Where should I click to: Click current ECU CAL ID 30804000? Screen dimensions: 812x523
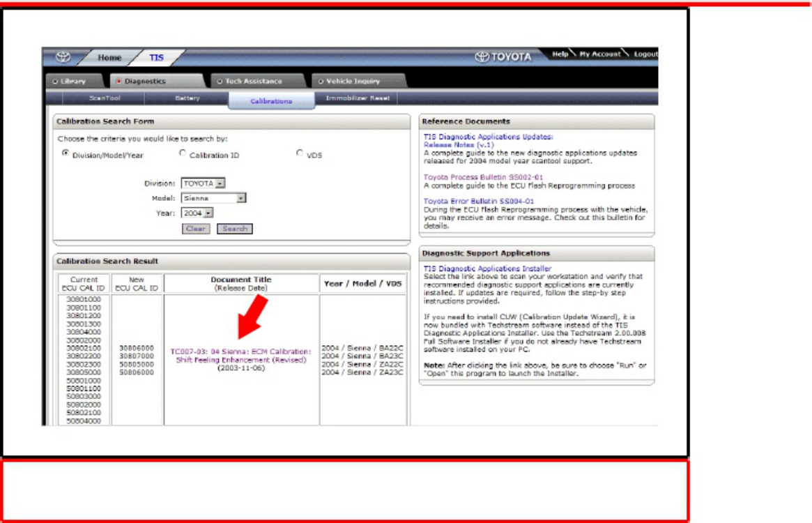point(84,332)
